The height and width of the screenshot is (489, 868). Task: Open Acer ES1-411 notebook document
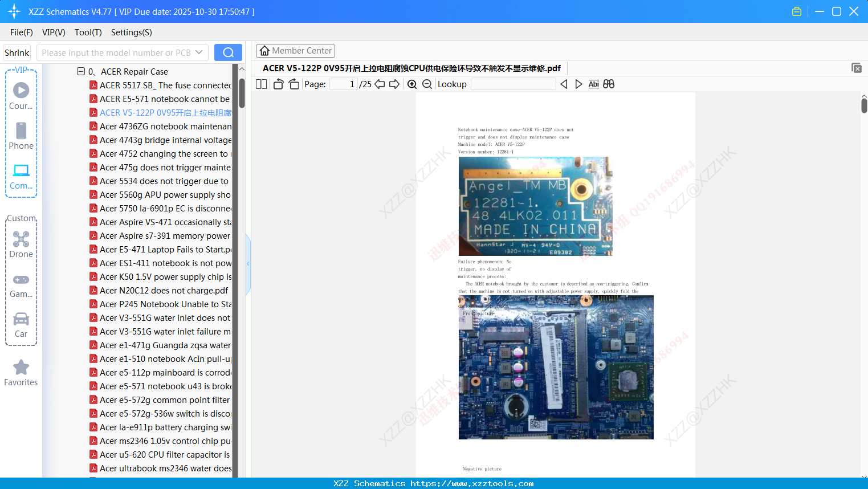pos(160,263)
